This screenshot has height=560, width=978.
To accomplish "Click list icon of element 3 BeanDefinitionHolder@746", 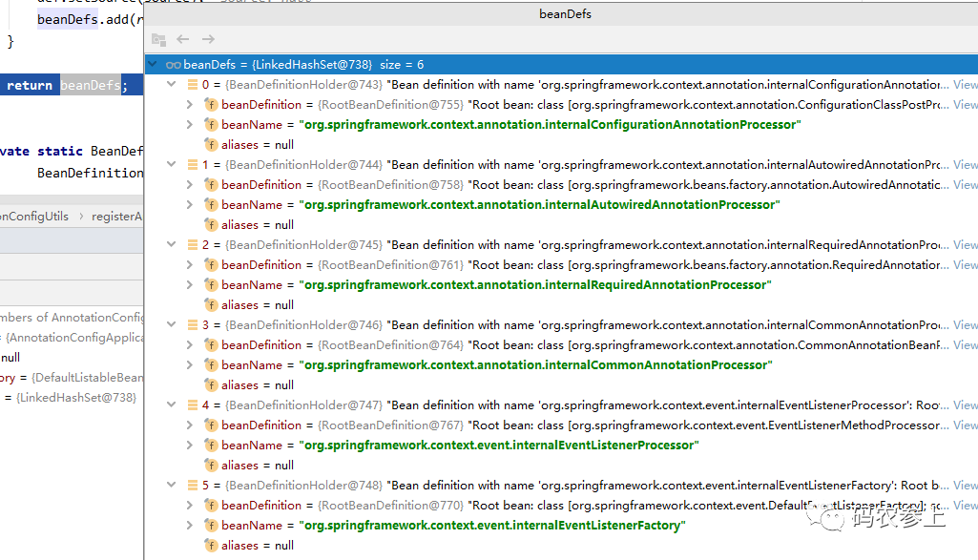I will click(193, 325).
